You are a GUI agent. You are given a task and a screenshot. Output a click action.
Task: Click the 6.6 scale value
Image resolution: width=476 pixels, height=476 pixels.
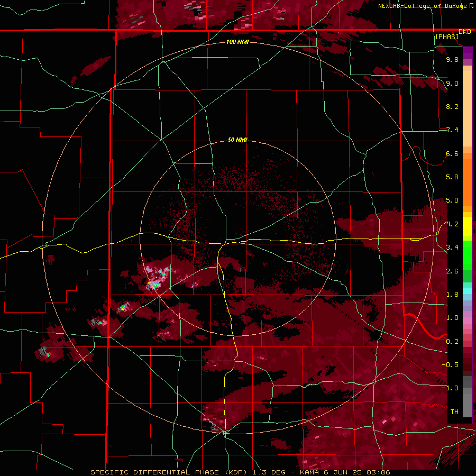(452, 153)
